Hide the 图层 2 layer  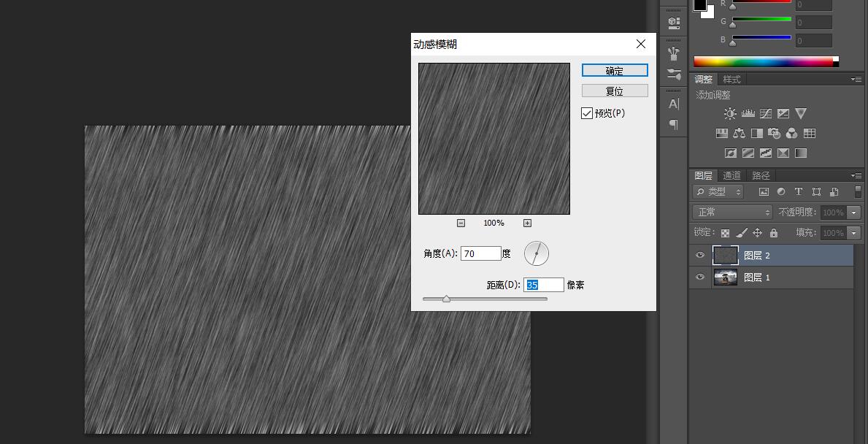[x=700, y=255]
